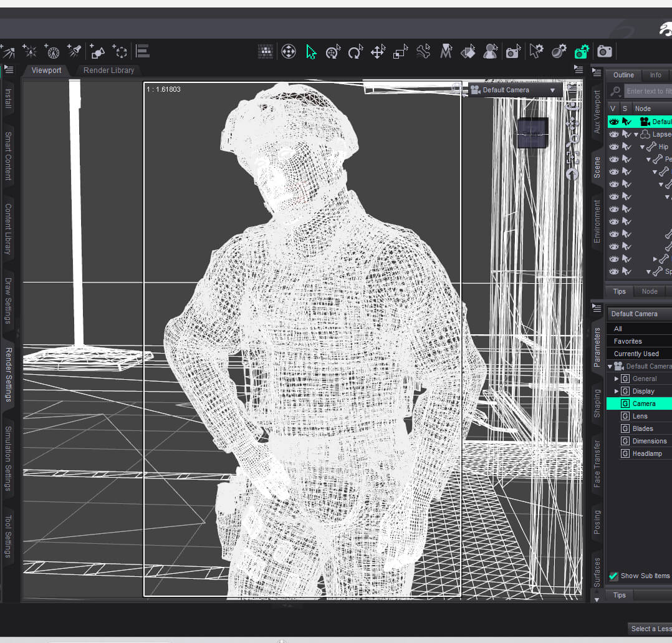Choose the Rotate tool in toolbar
This screenshot has height=643, width=672.
tap(355, 52)
